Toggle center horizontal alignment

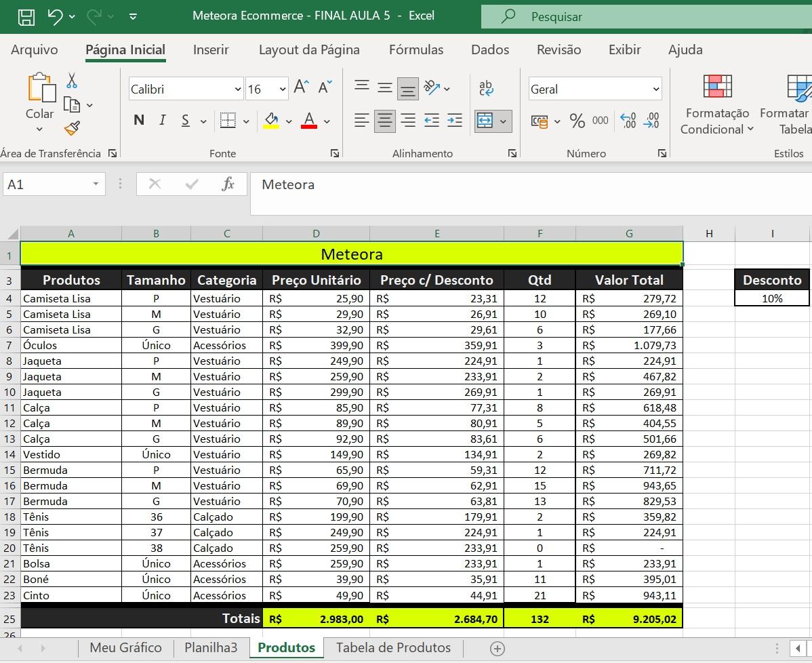pos(385,121)
